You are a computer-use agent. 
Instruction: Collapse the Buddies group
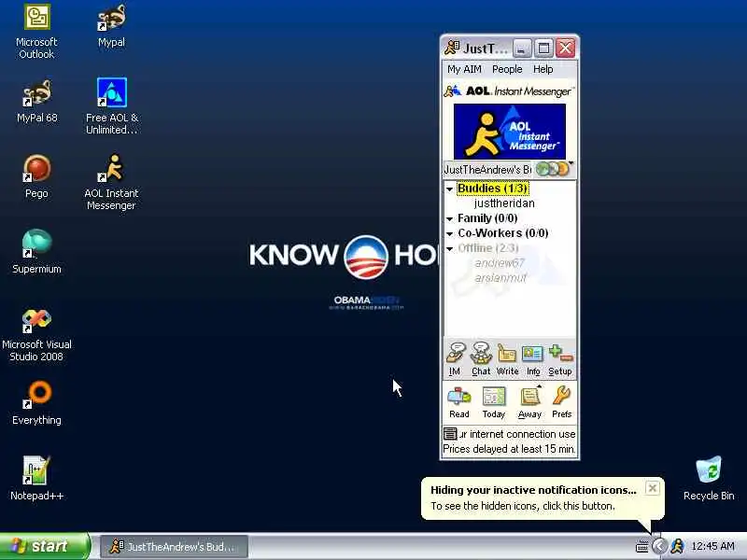[449, 189]
